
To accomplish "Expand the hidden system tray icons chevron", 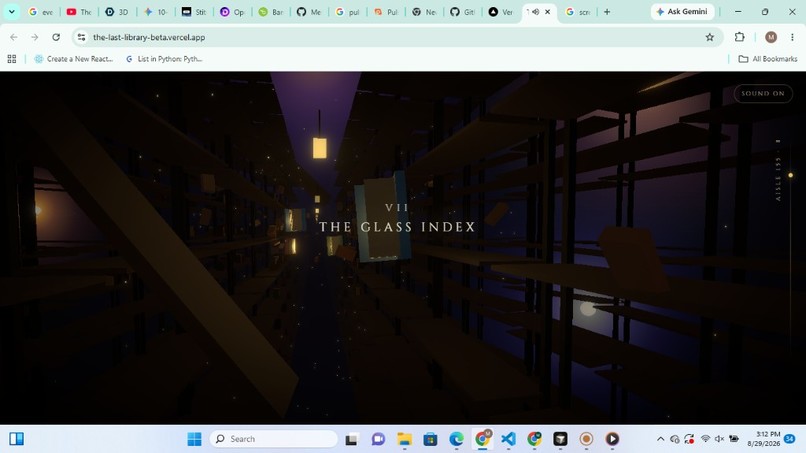I will point(661,439).
